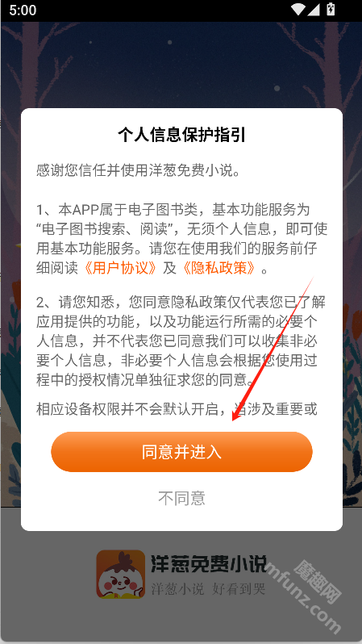The image size is (362, 644).
Task: Tap paragraph 2 starting with 请您知悉
Action: tap(181, 342)
